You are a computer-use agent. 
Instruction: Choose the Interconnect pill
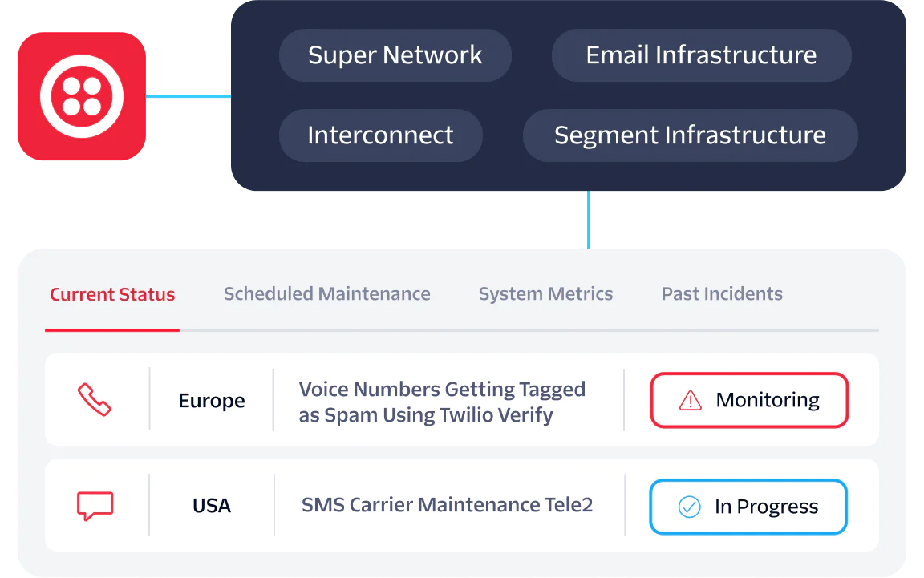(x=380, y=135)
